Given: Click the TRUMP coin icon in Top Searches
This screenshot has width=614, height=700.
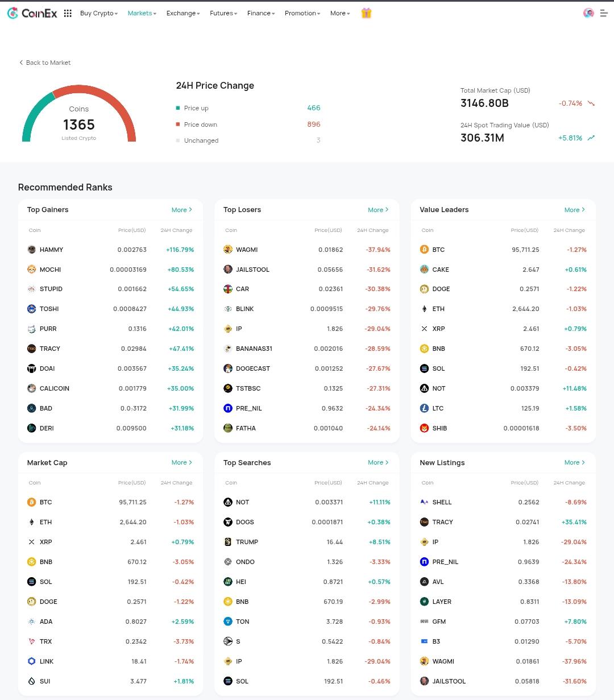Looking at the screenshot, I should 228,542.
